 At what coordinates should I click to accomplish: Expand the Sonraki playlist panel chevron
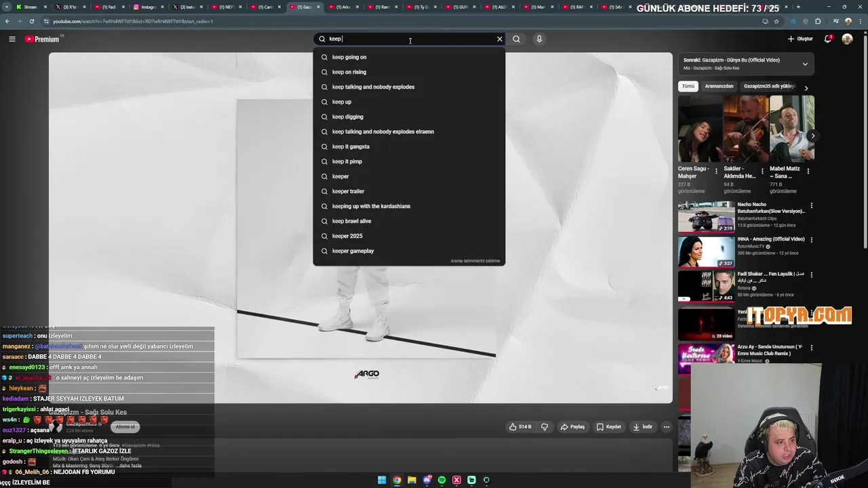pyautogui.click(x=805, y=64)
